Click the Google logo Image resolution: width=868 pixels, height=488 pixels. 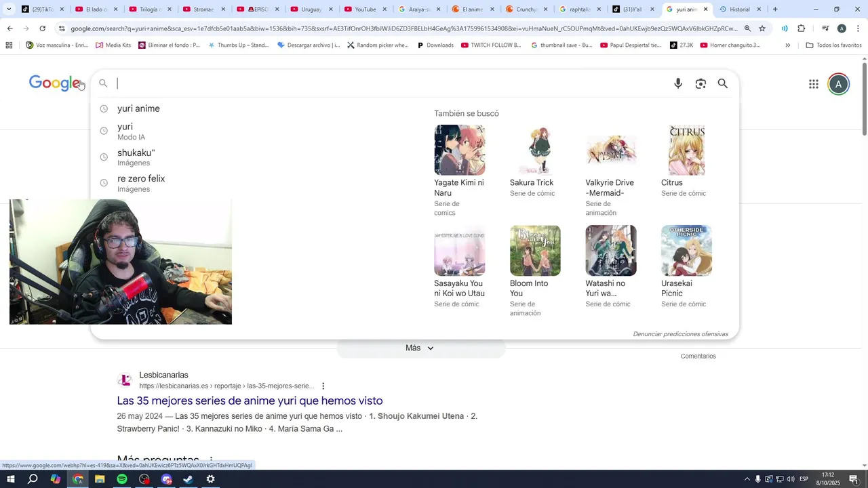click(56, 83)
